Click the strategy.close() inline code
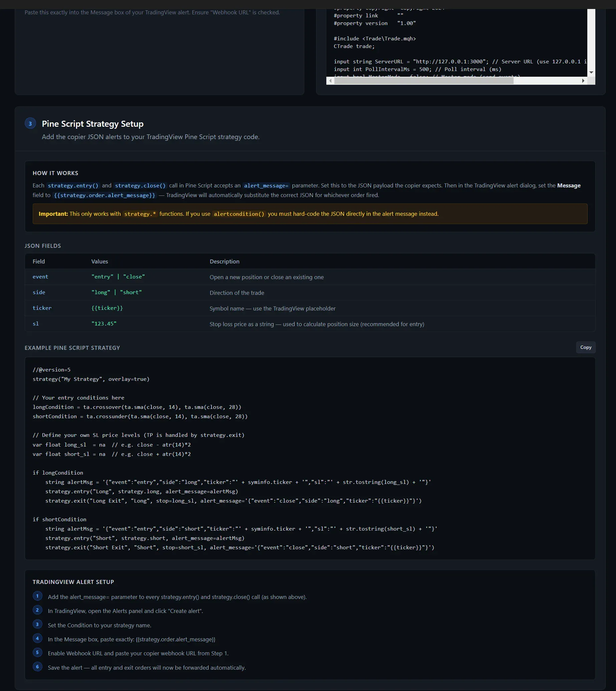 click(140, 186)
